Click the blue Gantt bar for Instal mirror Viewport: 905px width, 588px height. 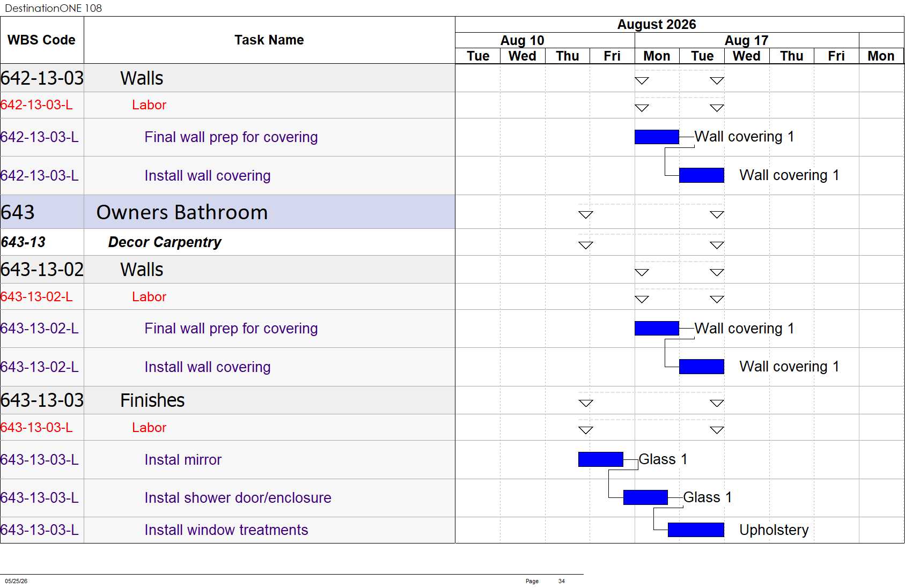pos(601,459)
